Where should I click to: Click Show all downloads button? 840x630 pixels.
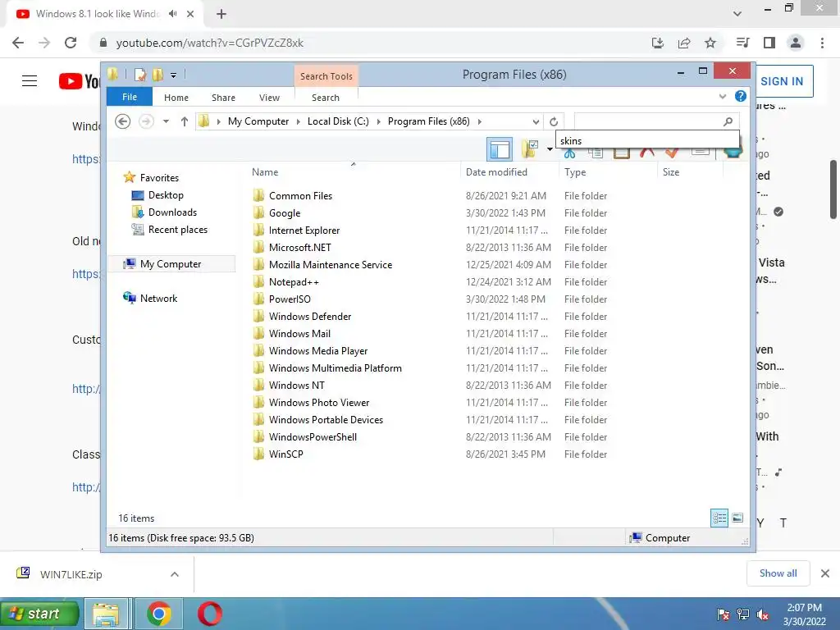778,573
